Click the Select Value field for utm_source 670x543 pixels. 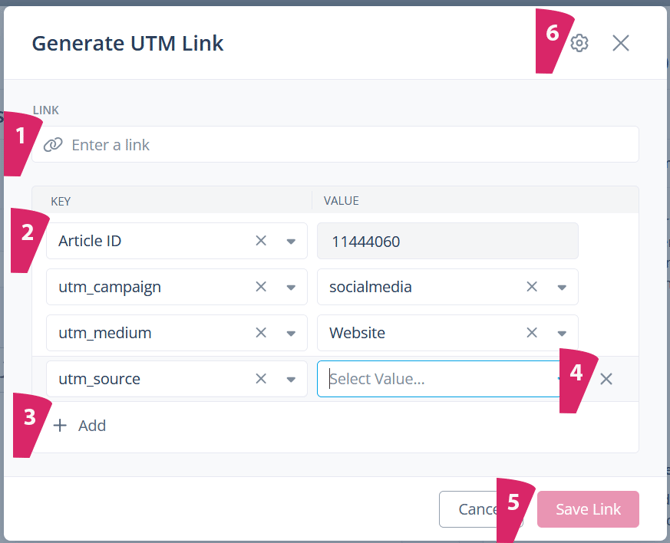[x=430, y=379]
